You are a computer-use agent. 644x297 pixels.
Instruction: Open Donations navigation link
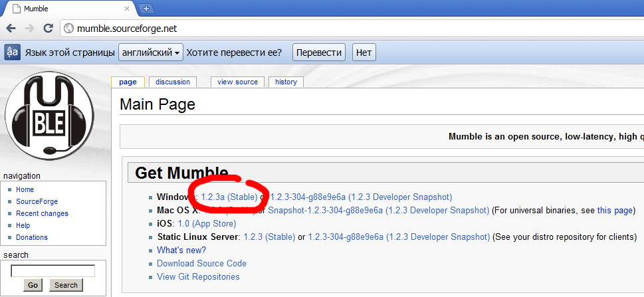(32, 237)
